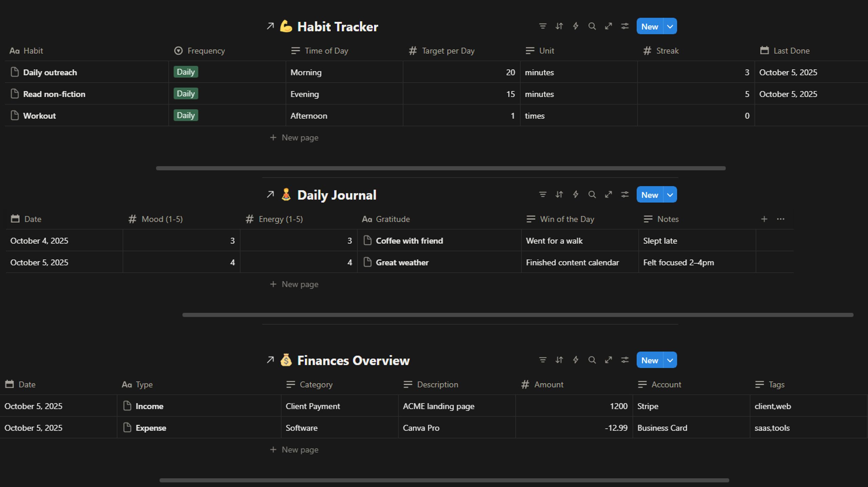Add a property with the plus icon in Daily Journal
The image size is (868, 487).
764,219
